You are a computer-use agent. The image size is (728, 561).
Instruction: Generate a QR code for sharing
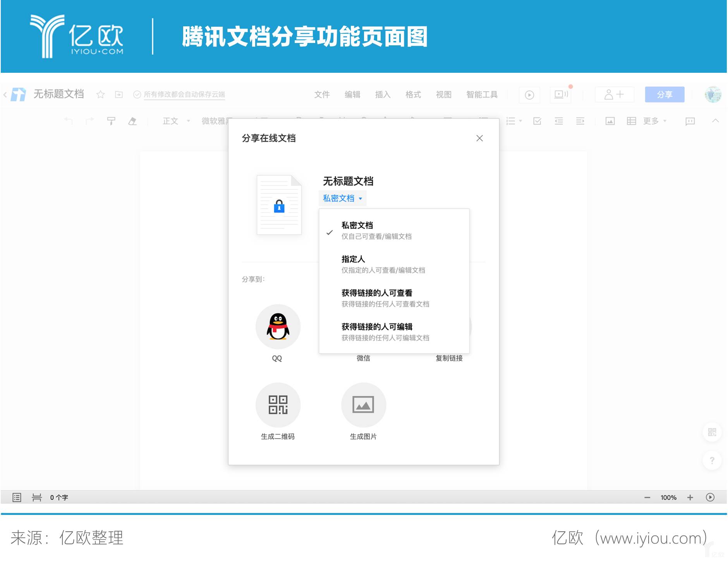278,405
